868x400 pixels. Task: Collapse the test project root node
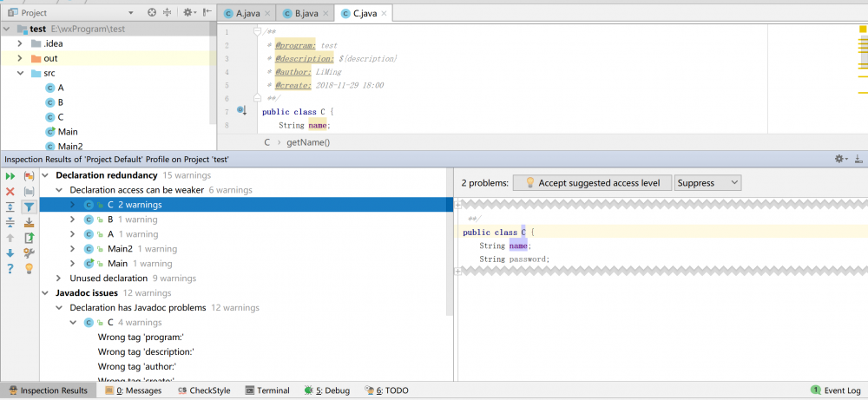9,30
